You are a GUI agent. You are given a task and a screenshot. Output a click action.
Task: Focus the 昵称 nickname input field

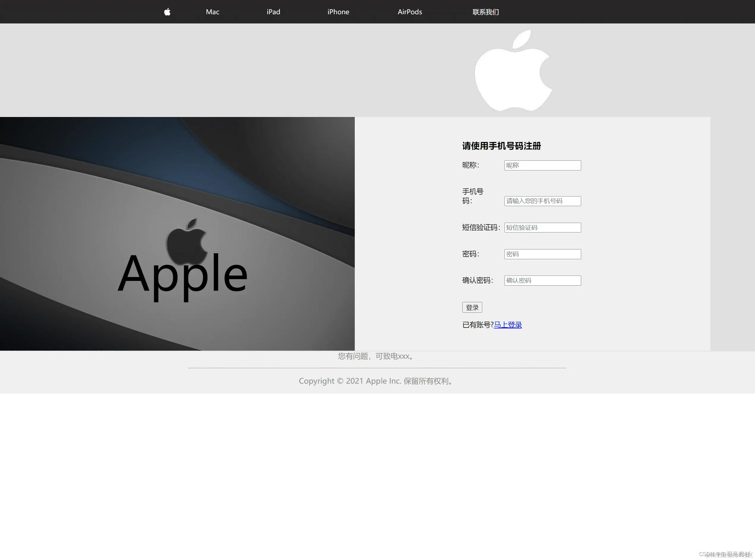542,165
